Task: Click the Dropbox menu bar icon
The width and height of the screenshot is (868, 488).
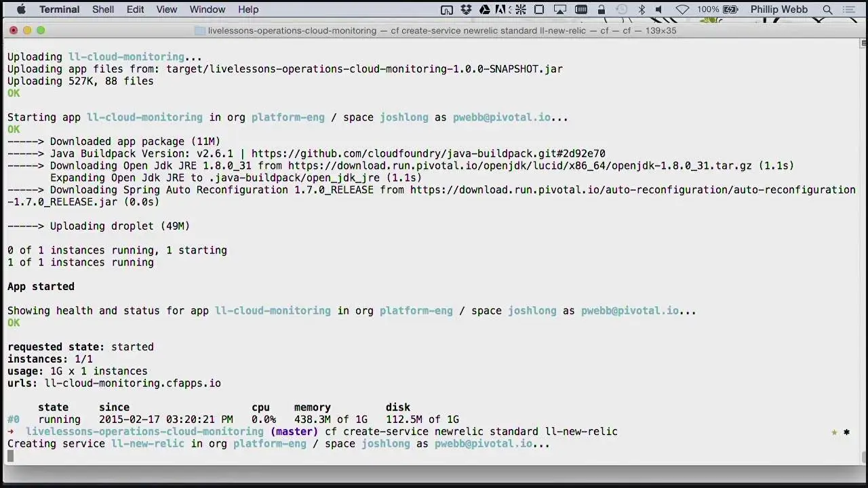Action: pos(466,9)
